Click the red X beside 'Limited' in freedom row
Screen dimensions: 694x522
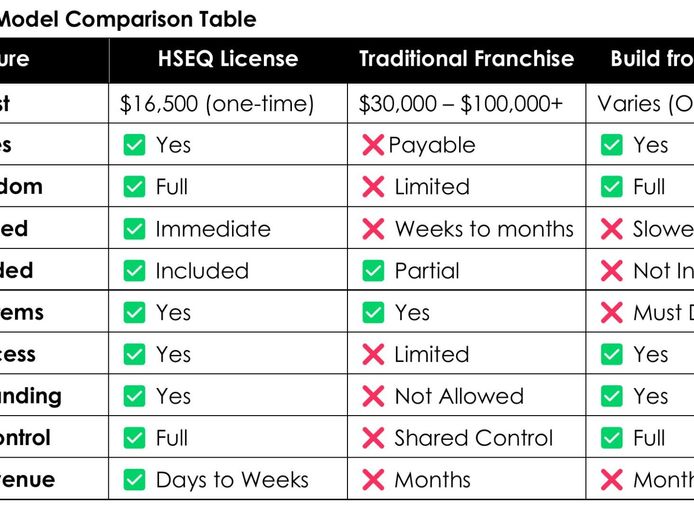click(373, 187)
